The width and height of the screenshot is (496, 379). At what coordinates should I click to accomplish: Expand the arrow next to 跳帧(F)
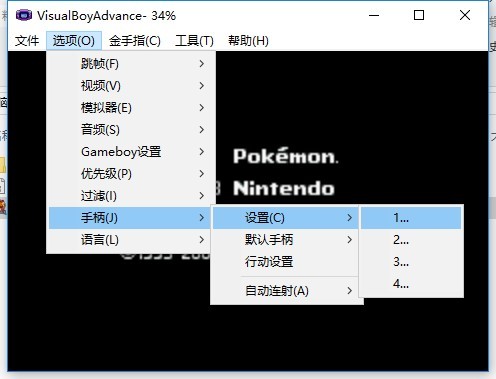click(x=202, y=64)
